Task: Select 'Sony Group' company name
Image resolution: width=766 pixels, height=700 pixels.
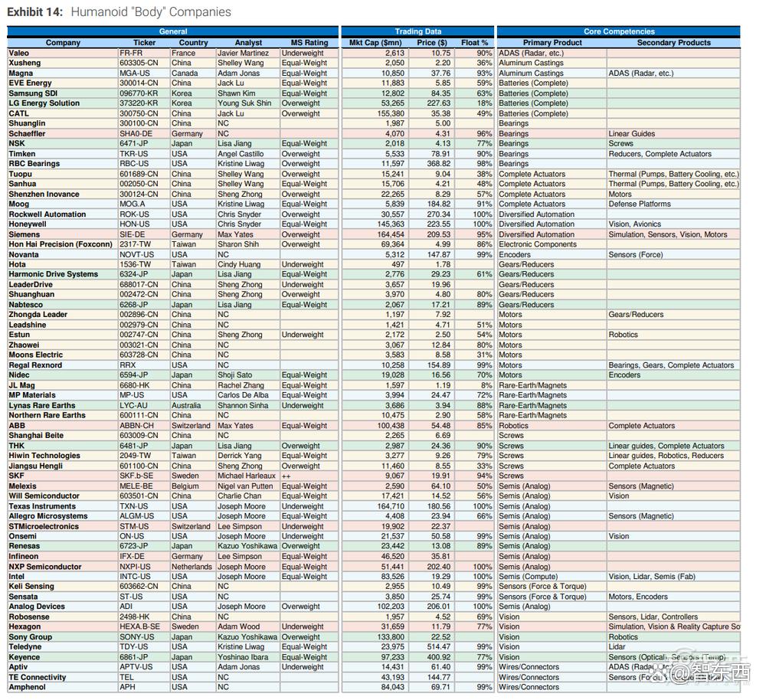Action: pyautogui.click(x=30, y=637)
